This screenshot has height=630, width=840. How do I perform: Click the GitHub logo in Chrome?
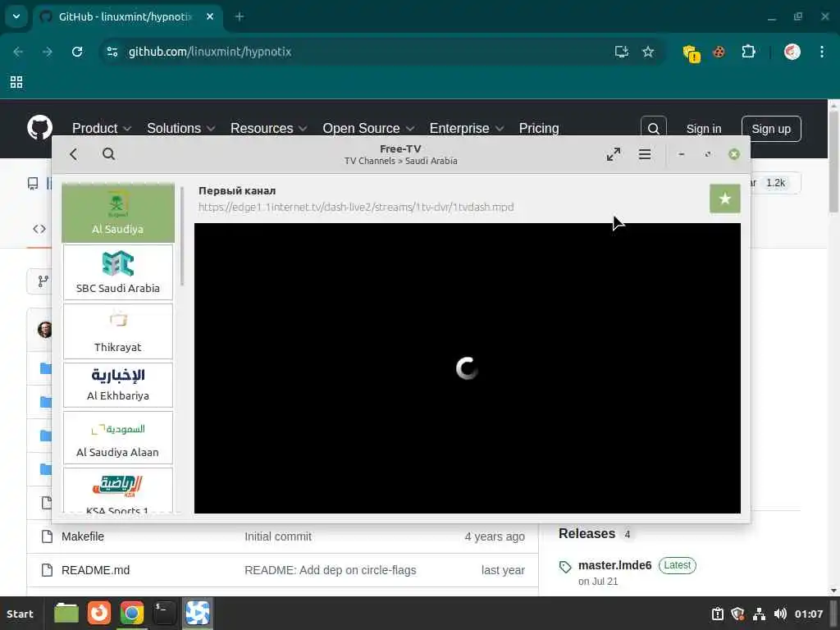tap(39, 128)
